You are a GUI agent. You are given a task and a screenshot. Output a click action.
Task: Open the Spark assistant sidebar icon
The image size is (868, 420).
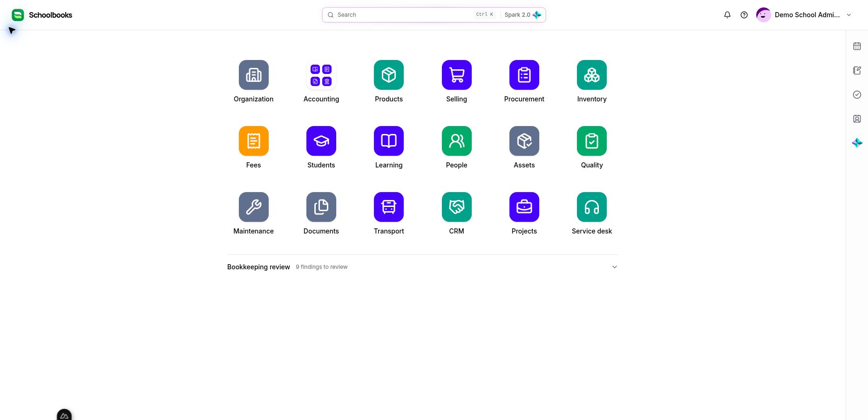(857, 143)
